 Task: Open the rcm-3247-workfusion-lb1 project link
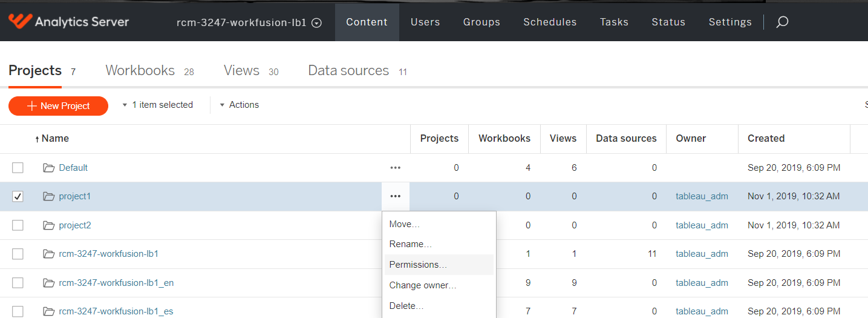[108, 254]
